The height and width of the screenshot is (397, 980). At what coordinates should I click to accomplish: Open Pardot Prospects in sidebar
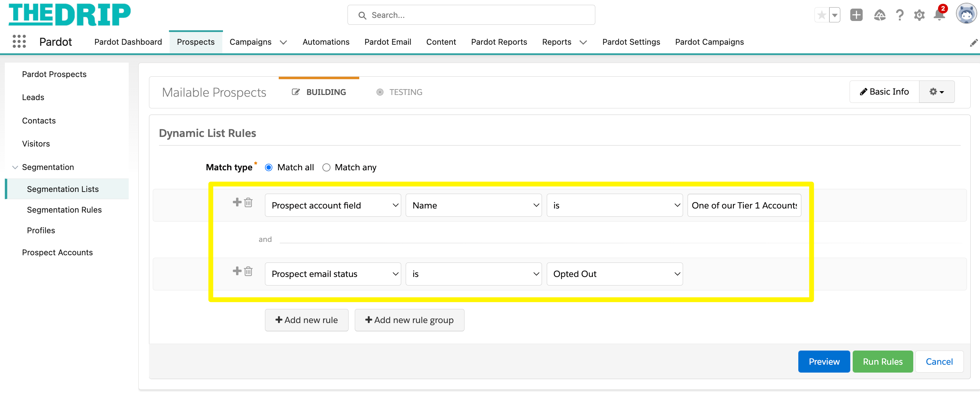click(54, 74)
